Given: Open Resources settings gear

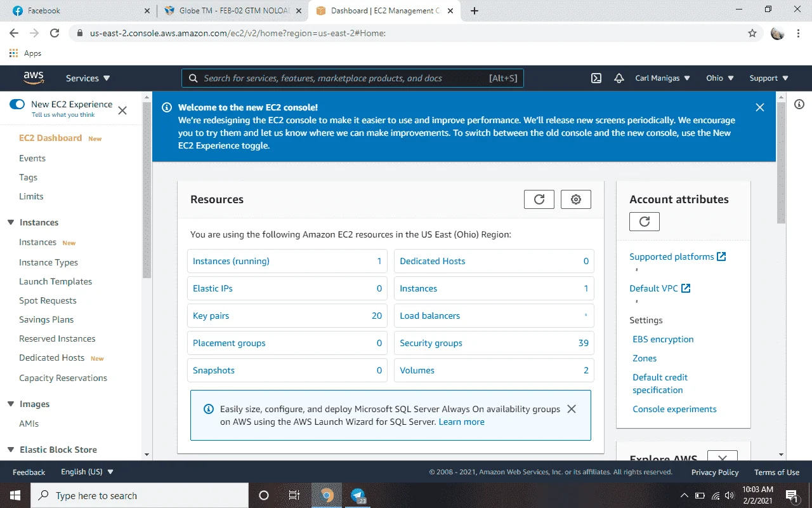Looking at the screenshot, I should click(x=576, y=199).
